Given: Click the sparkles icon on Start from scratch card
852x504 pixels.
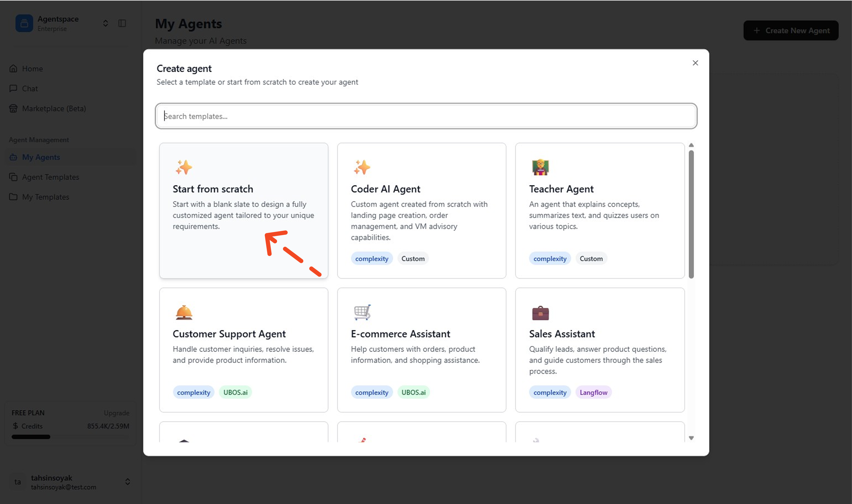Looking at the screenshot, I should (x=183, y=167).
